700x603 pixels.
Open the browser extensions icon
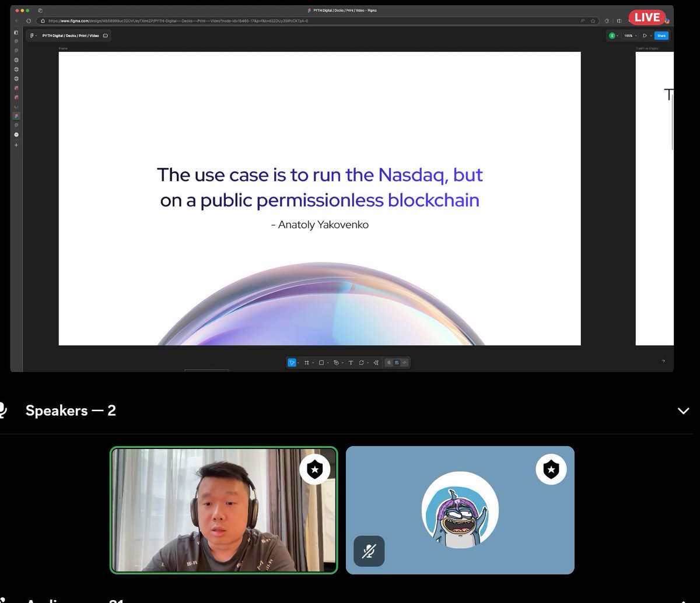point(607,20)
